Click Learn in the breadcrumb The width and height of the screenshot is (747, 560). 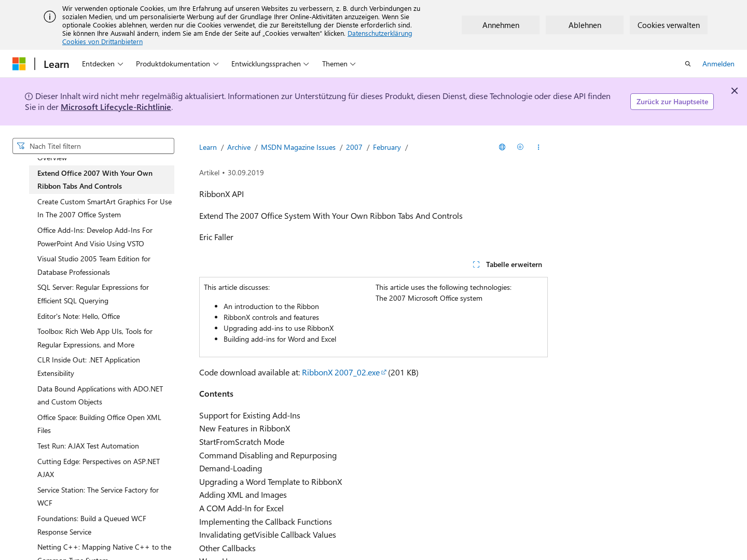click(x=208, y=147)
